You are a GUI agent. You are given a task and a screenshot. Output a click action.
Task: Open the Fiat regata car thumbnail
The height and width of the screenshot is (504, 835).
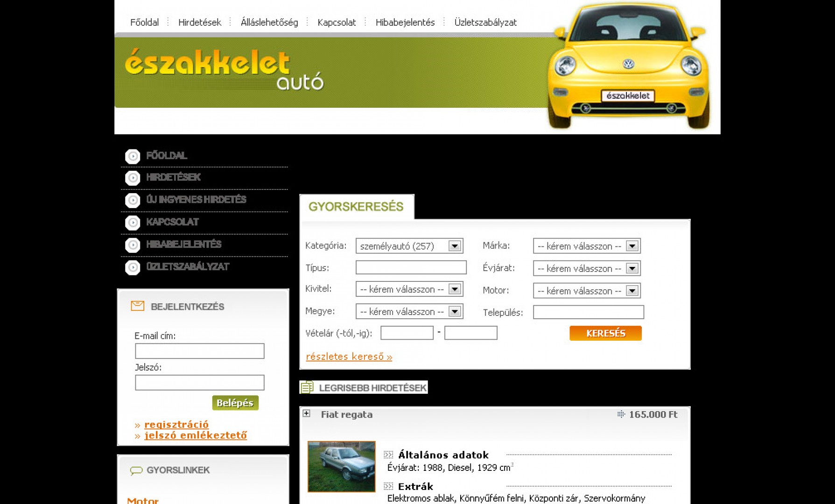coord(342,467)
